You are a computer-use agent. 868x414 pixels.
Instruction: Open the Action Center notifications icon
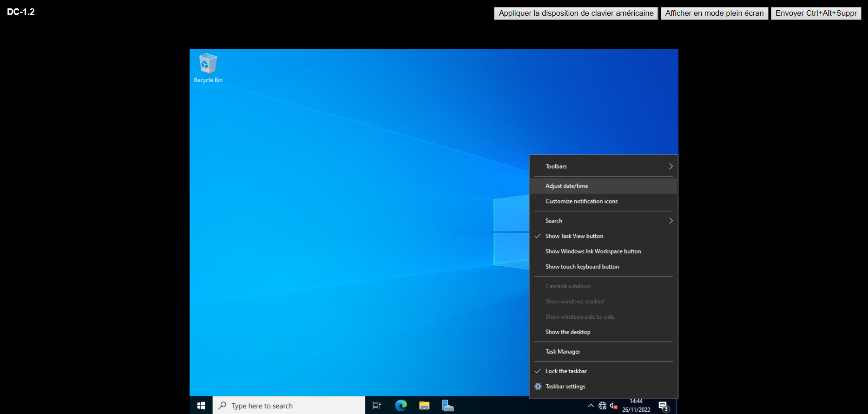[664, 406]
